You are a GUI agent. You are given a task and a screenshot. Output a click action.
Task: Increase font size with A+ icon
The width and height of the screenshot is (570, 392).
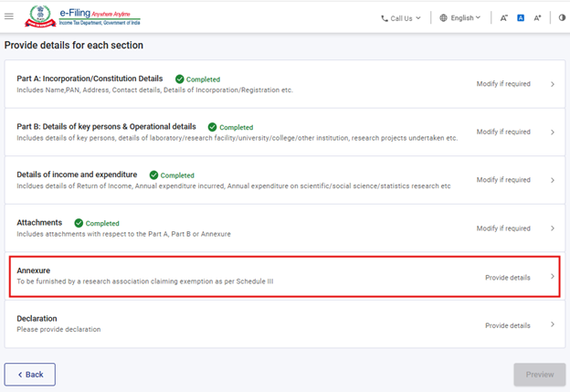tap(538, 17)
